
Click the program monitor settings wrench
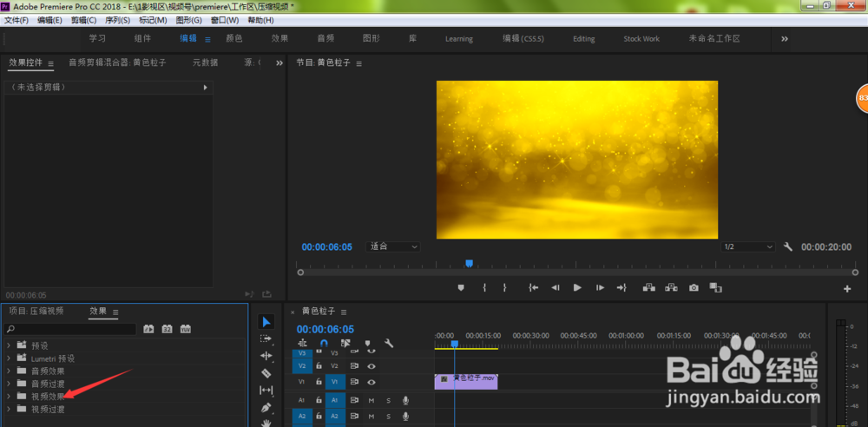click(x=788, y=246)
